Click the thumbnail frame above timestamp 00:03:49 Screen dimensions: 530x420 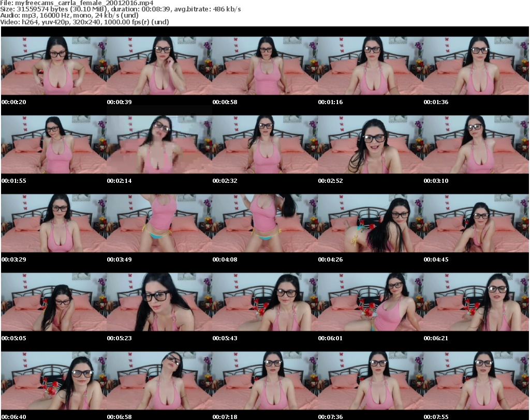tap(159, 223)
